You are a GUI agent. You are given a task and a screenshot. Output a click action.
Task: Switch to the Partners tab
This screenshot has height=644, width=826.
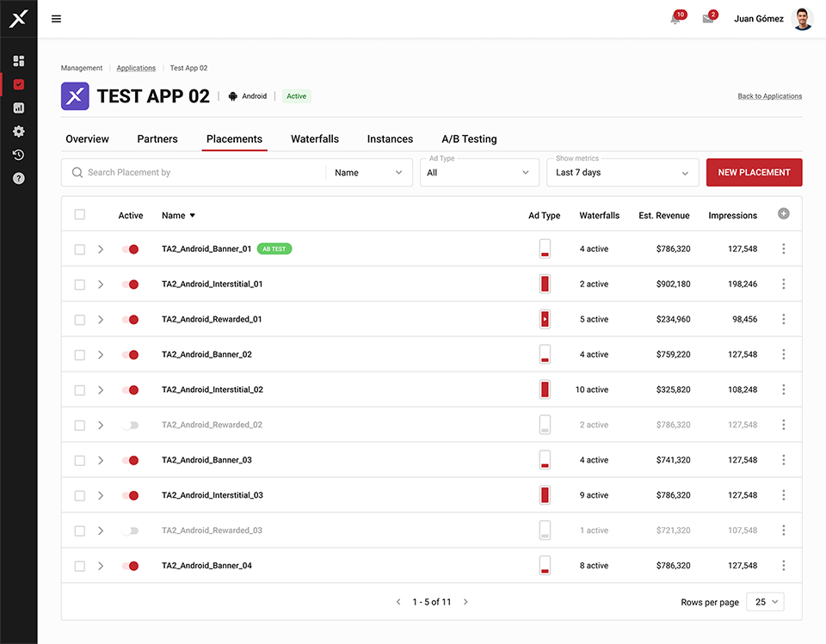[x=157, y=139]
